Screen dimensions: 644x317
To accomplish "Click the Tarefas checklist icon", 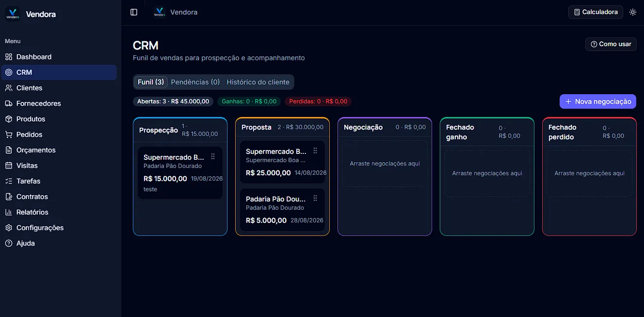I will (9, 181).
